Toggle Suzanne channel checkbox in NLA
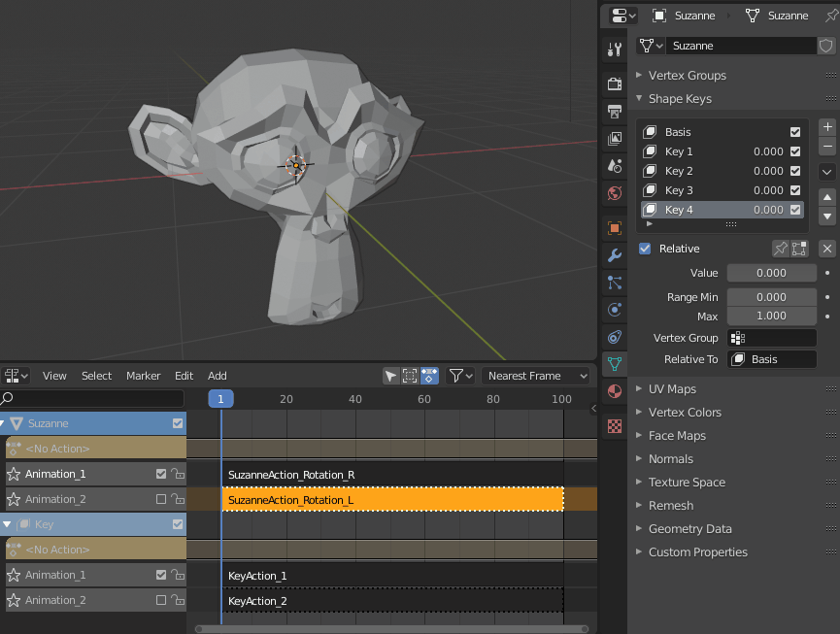 178,423
